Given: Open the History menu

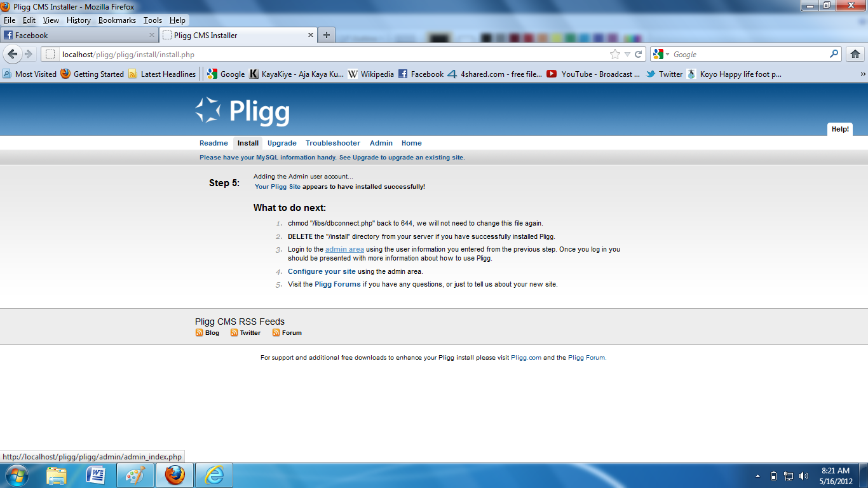Looking at the screenshot, I should (79, 20).
